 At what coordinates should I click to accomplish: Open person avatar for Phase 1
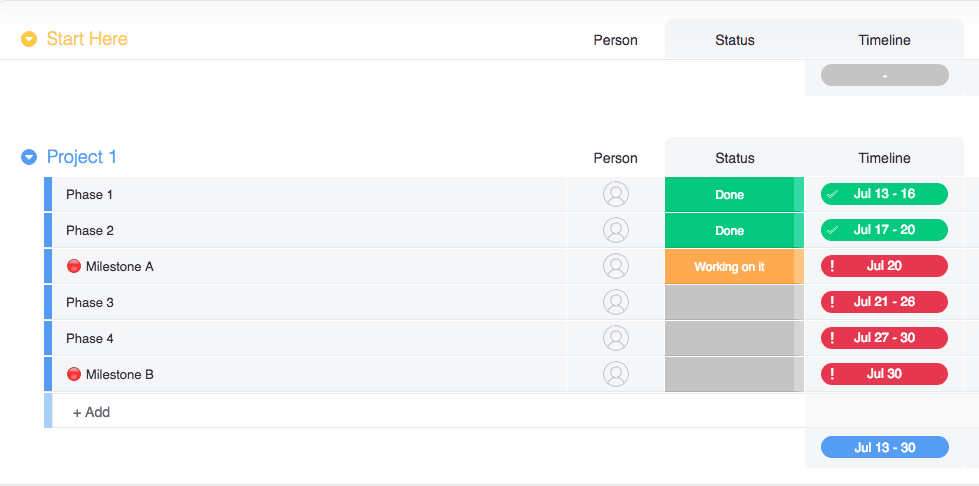[x=616, y=194]
